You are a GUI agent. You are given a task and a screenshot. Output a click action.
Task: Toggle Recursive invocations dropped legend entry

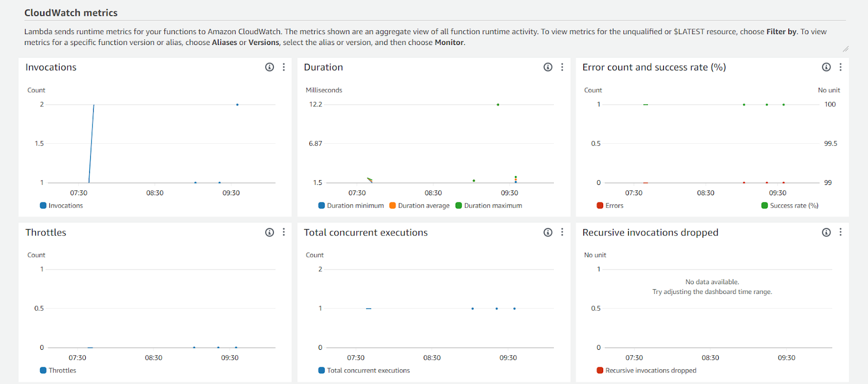(647, 370)
